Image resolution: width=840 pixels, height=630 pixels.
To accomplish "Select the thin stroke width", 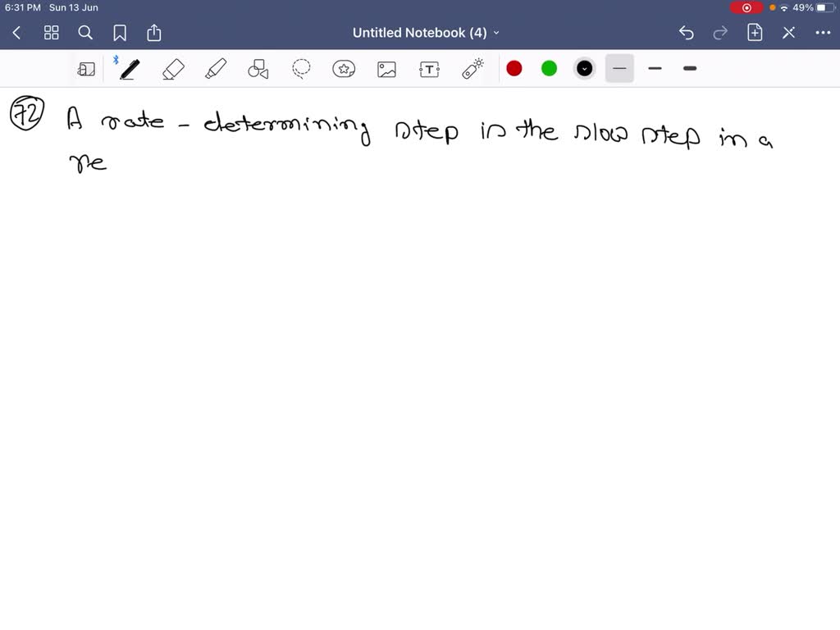I will coord(619,69).
